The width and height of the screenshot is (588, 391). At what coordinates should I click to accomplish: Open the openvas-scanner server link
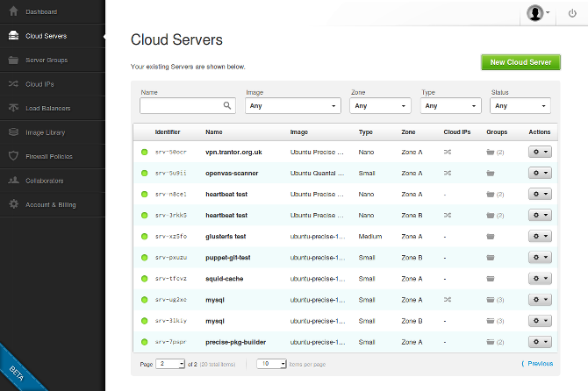pyautogui.click(x=232, y=173)
